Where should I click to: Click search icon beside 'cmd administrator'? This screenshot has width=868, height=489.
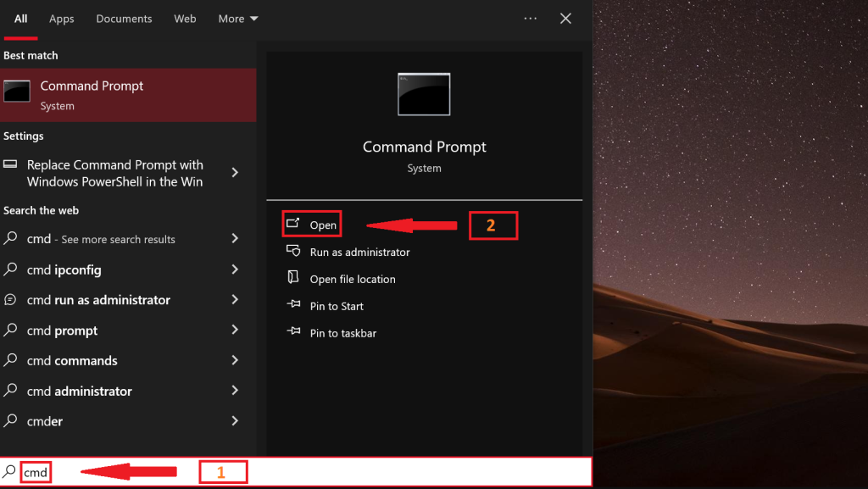pyautogui.click(x=10, y=390)
